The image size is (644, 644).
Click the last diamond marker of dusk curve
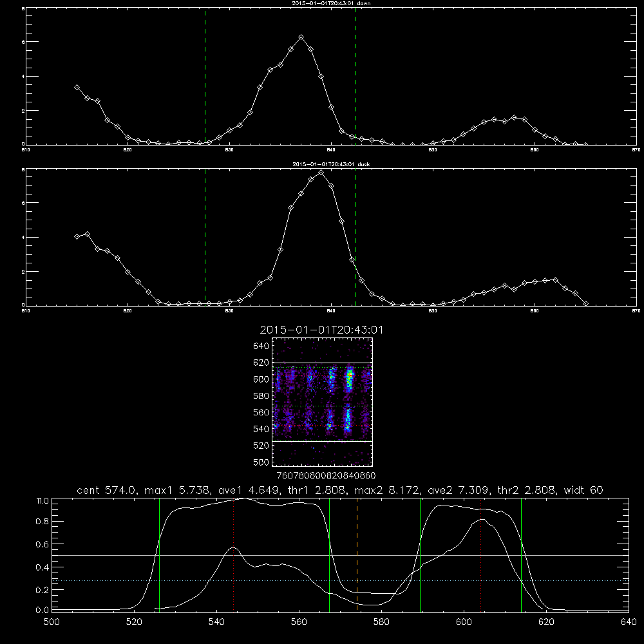(585, 303)
